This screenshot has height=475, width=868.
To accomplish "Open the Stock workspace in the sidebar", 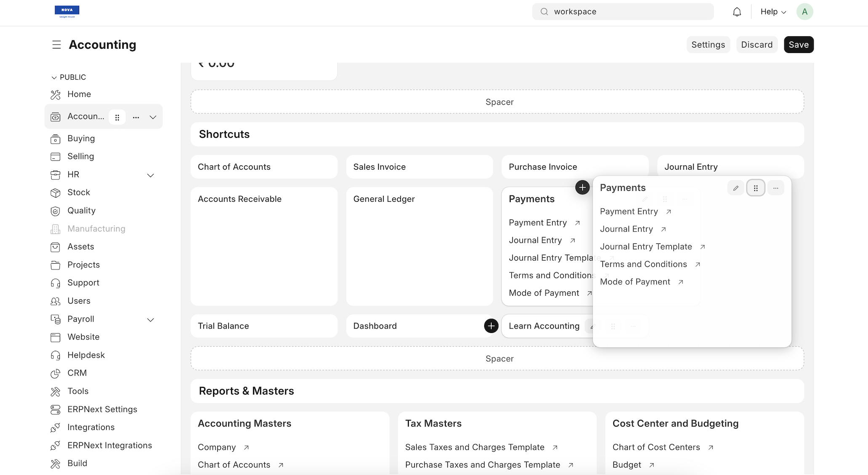I will 79,192.
